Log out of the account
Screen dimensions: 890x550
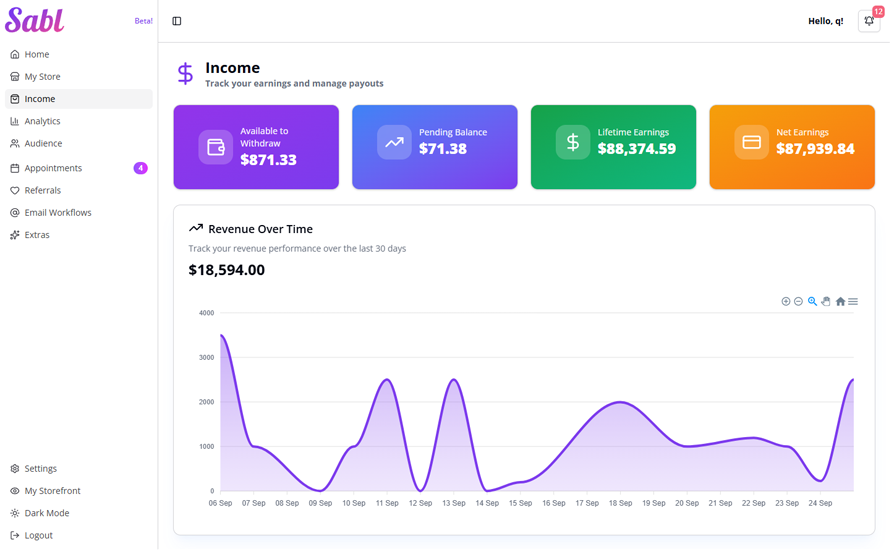point(38,535)
